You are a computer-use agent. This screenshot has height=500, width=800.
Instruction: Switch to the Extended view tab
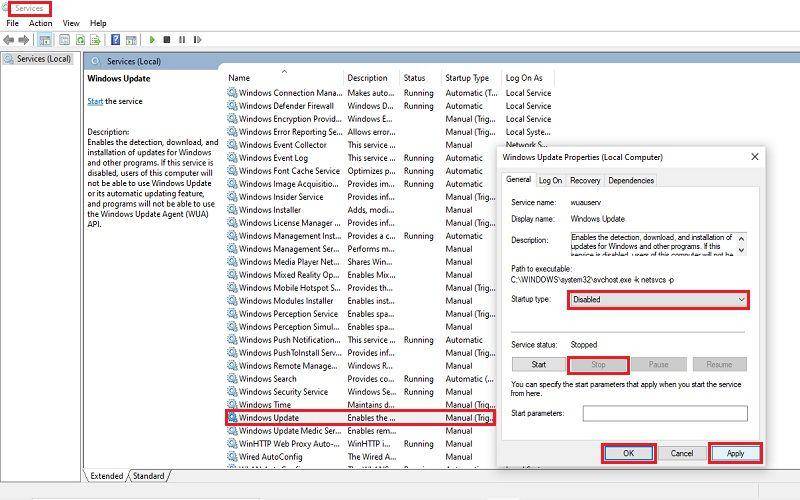coord(106,476)
